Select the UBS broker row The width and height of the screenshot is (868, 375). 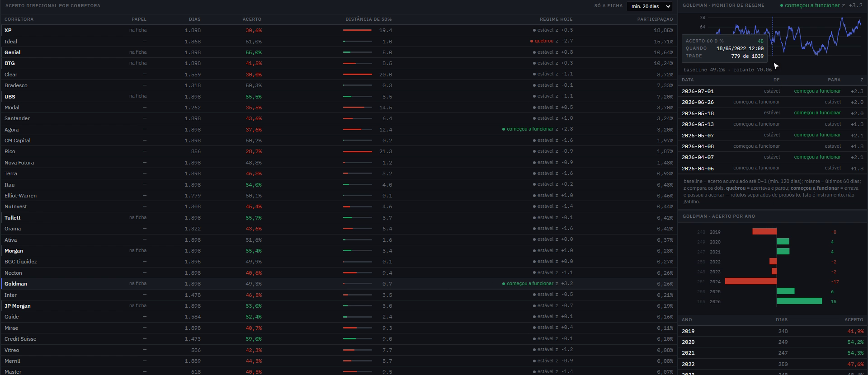(x=338, y=97)
